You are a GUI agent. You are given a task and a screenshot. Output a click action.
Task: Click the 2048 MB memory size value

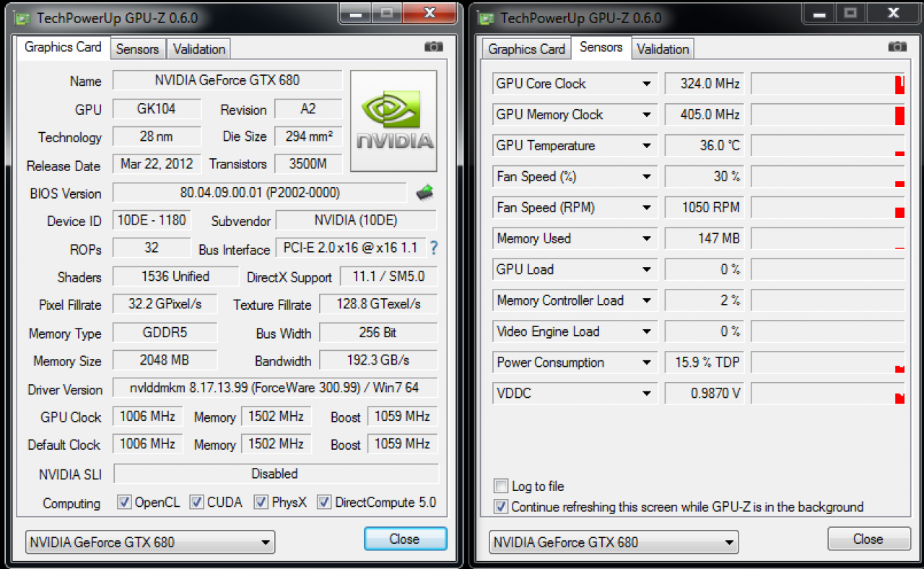(165, 360)
